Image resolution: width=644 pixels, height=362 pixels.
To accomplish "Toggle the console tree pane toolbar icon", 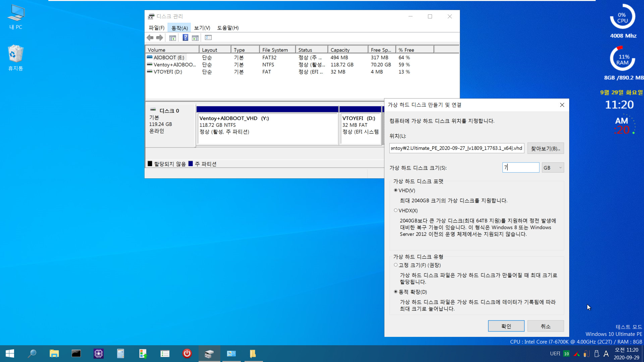I will pyautogui.click(x=173, y=38).
